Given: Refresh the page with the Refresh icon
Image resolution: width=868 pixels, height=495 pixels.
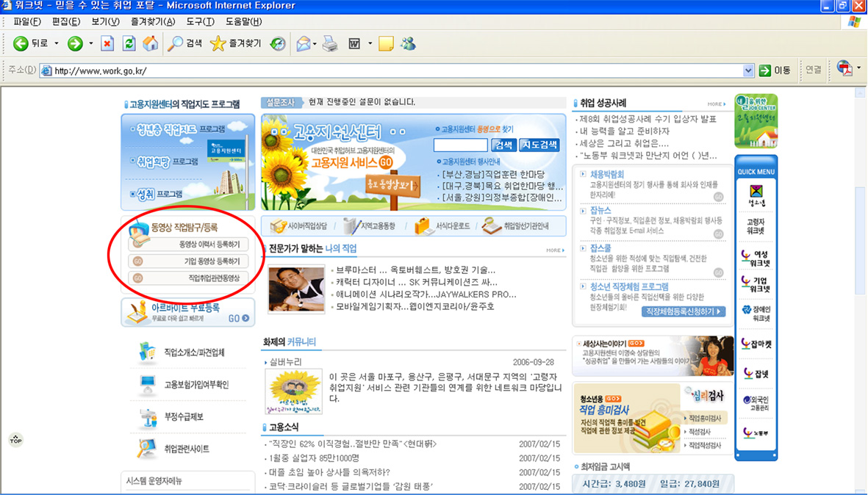Looking at the screenshot, I should coord(129,44).
